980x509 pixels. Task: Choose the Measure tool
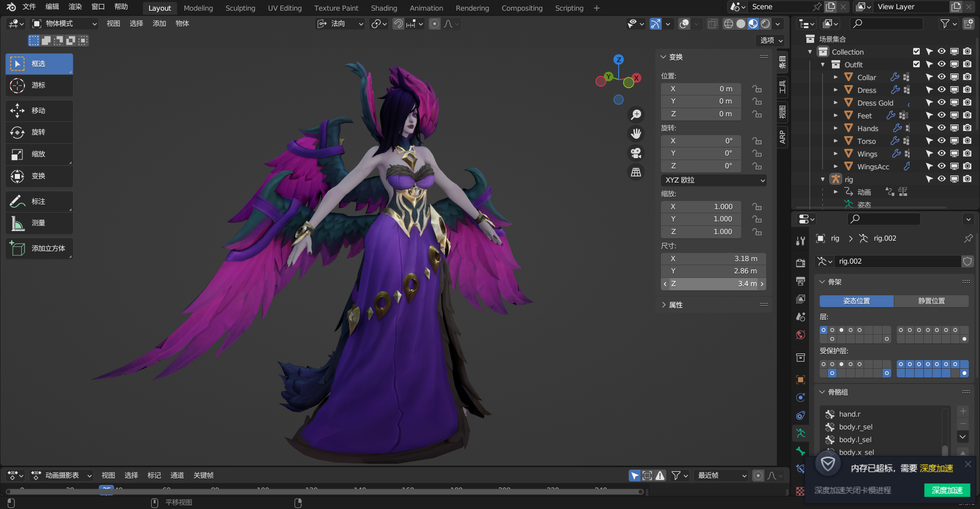[39, 223]
